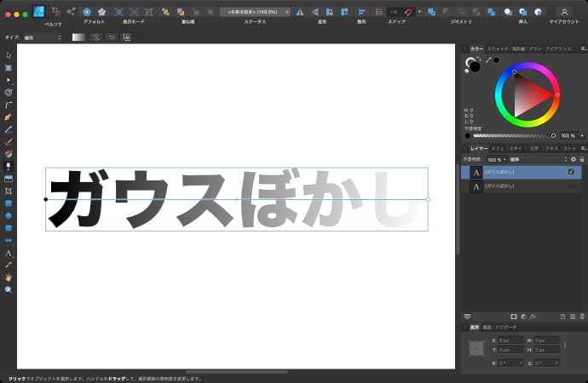Image resolution: width=588 pixels, height=383 pixels.
Task: Switch to the Swatches tab
Action: point(498,49)
